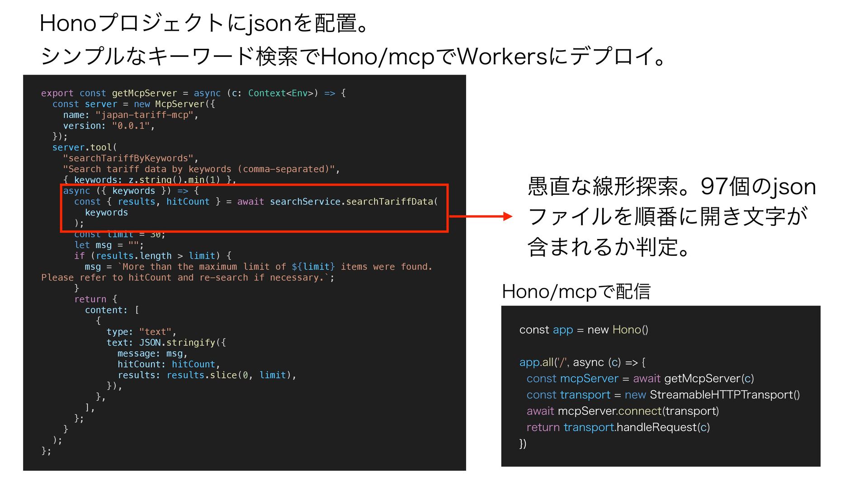Click the annotation line 'ファイルを順番に開き文字が'
Image resolution: width=868 pixels, height=488 pixels.
pos(667,216)
